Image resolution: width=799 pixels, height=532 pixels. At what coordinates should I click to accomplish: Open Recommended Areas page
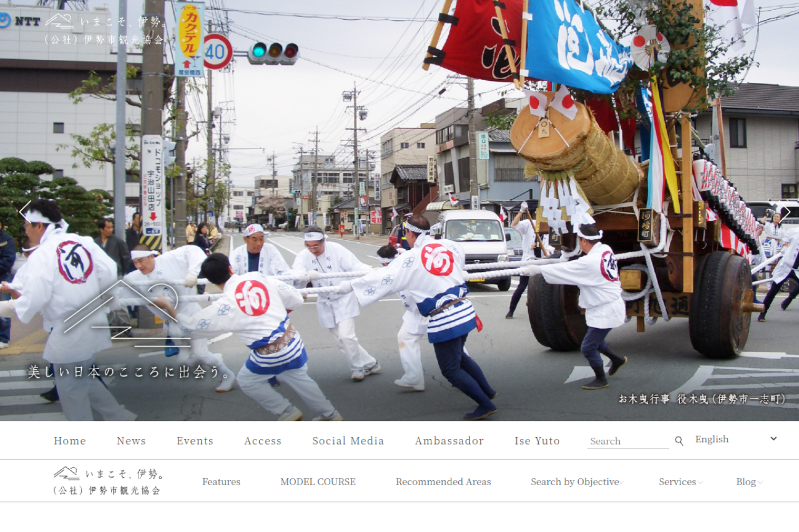443,481
